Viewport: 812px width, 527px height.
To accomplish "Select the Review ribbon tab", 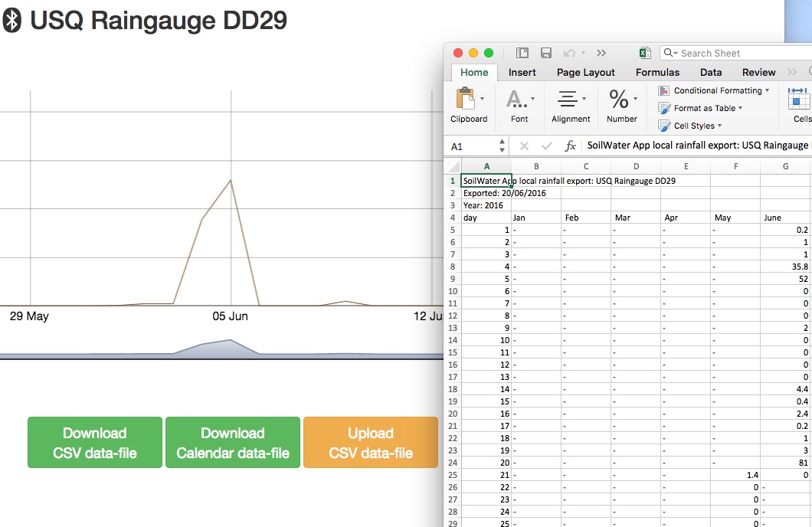I will click(758, 73).
